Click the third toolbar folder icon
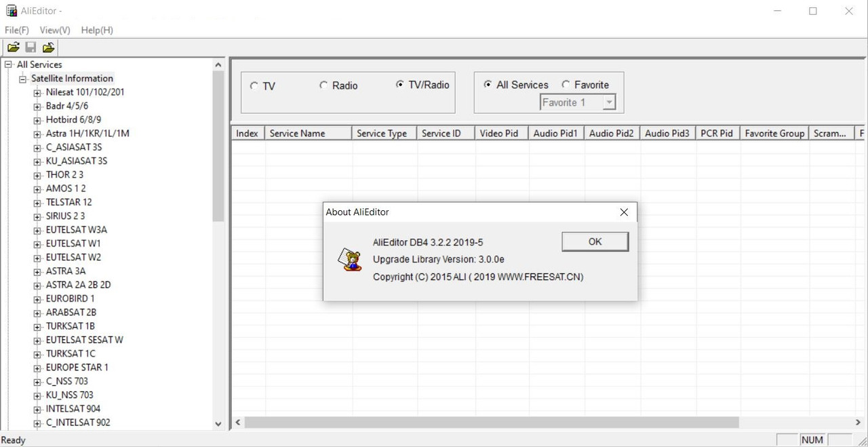The height and width of the screenshot is (447, 868). 48,47
